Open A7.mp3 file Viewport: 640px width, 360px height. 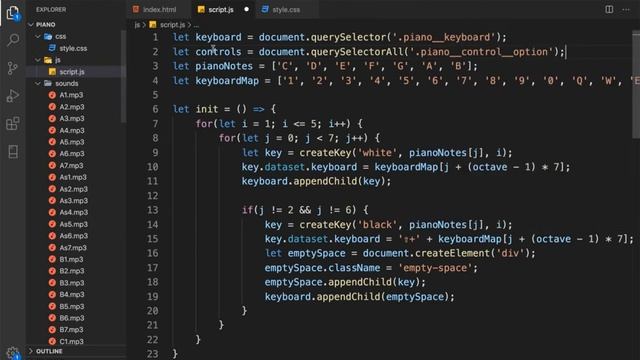(x=71, y=165)
